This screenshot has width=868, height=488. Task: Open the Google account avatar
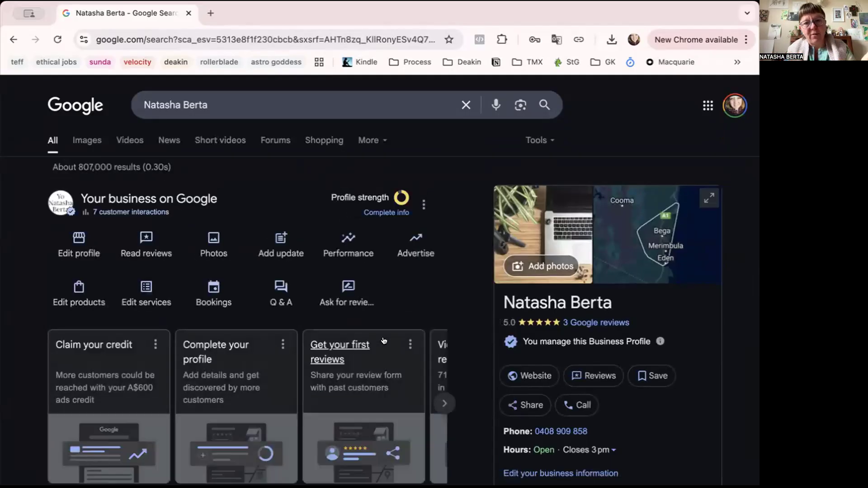[x=735, y=105]
